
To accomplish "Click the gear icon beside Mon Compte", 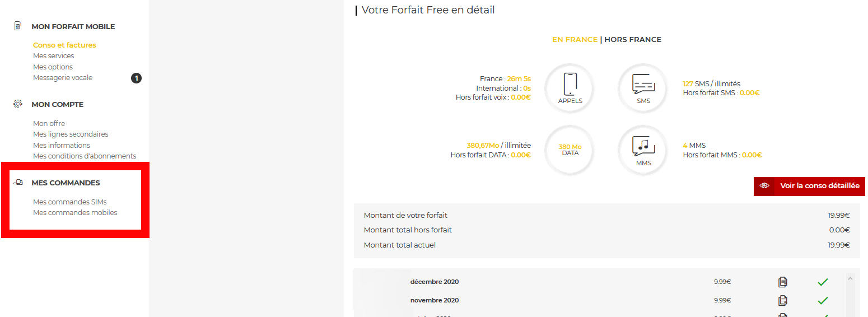I will (x=18, y=104).
